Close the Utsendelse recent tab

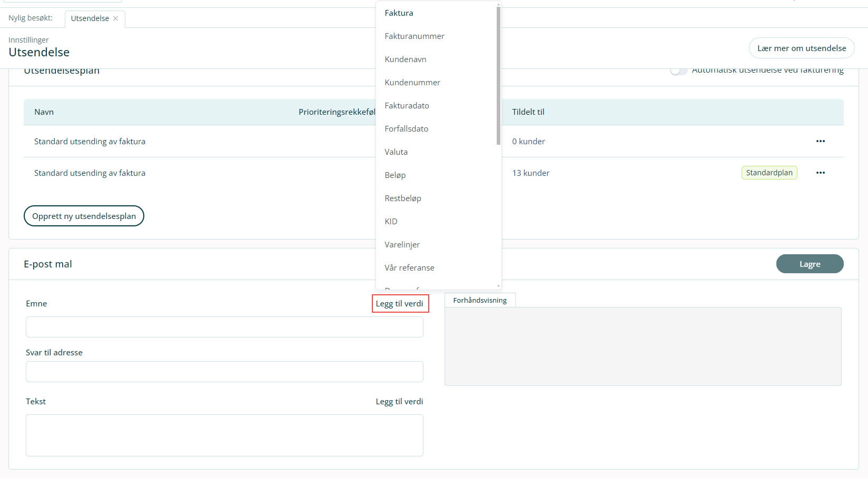tap(115, 18)
